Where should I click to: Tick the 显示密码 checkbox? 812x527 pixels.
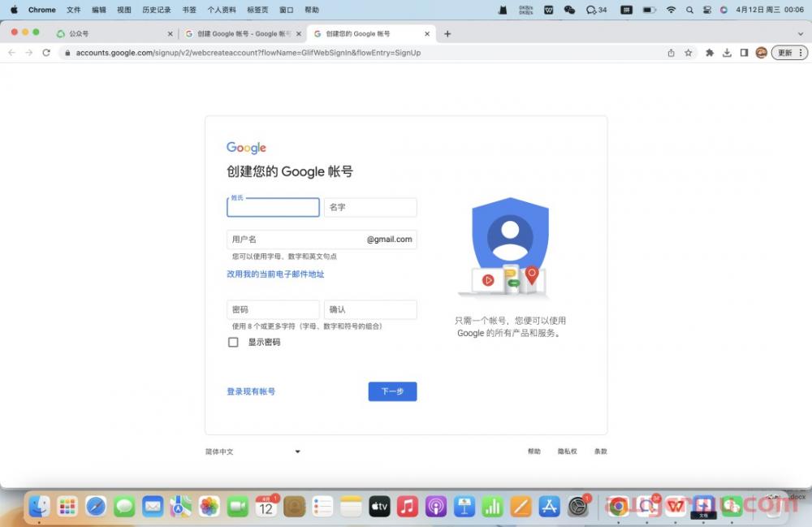pyautogui.click(x=233, y=342)
